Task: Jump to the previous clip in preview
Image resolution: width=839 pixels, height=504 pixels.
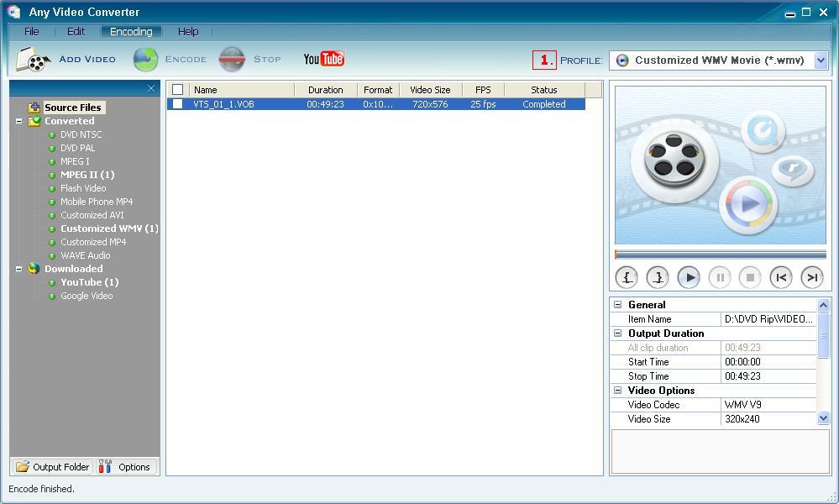Action: 781,277
